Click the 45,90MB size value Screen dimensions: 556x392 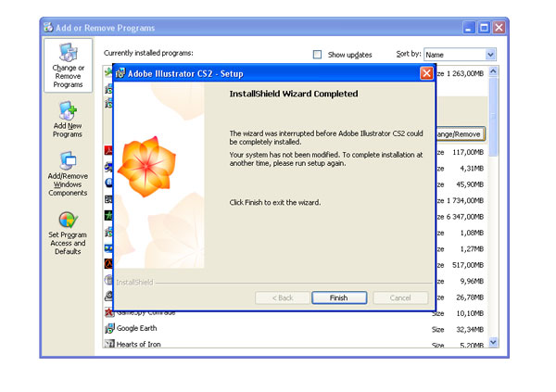[x=470, y=184]
